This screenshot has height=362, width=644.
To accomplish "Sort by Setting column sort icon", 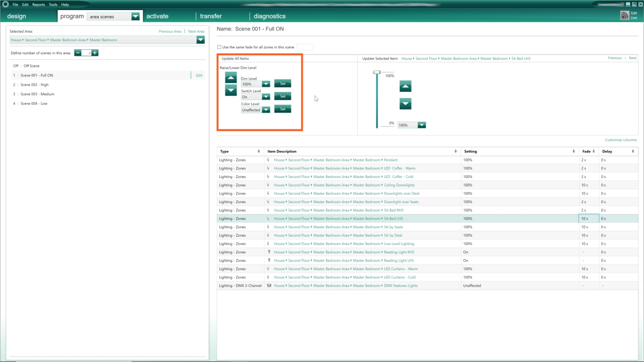I will [x=574, y=151].
